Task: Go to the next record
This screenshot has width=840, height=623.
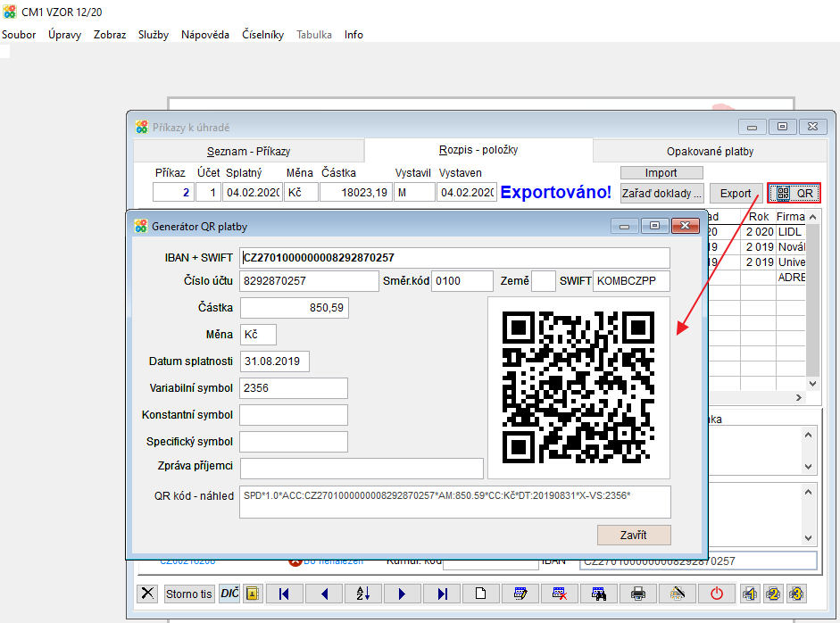Action: click(x=403, y=594)
